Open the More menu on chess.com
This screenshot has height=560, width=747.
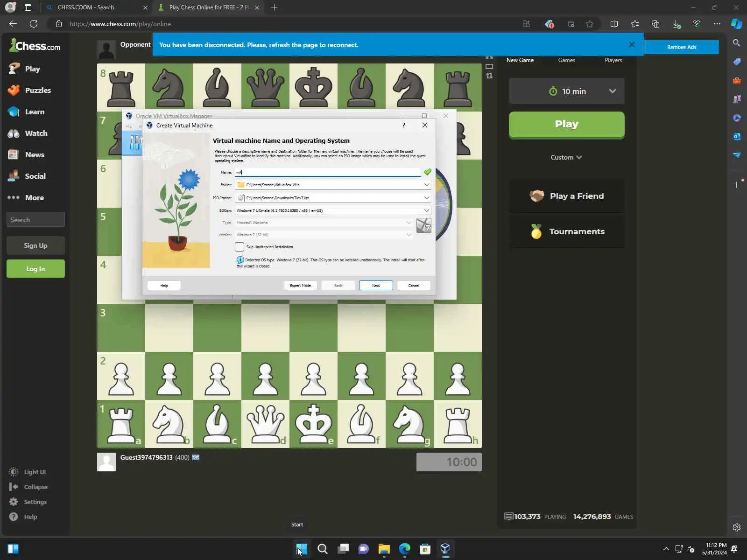(x=26, y=197)
